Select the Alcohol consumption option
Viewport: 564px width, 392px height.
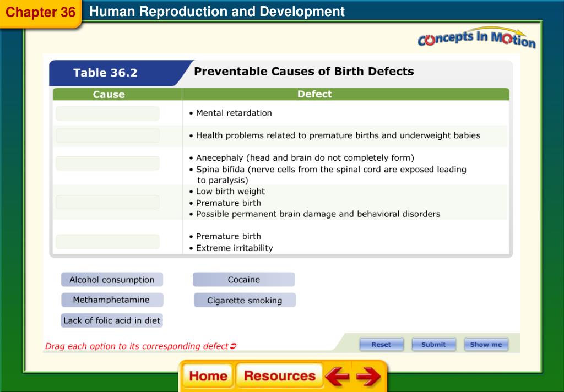[x=112, y=280]
